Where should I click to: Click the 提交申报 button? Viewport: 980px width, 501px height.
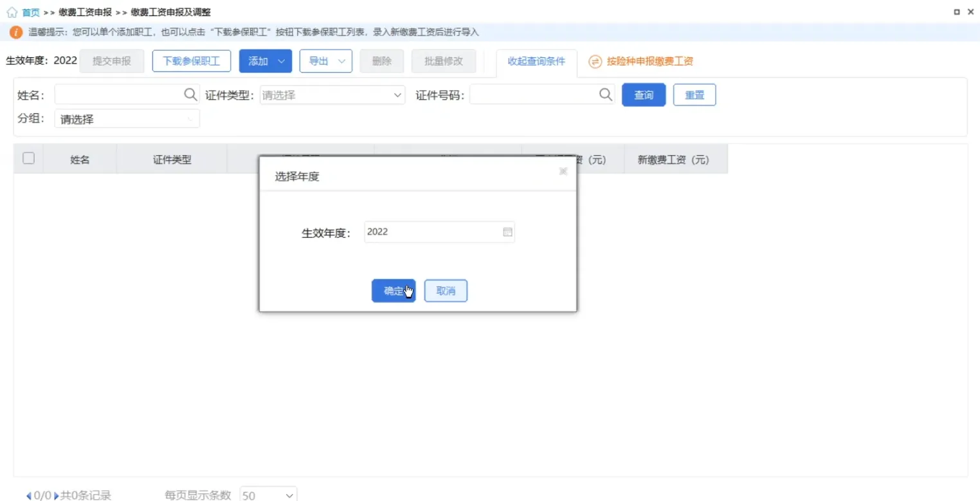pos(112,61)
